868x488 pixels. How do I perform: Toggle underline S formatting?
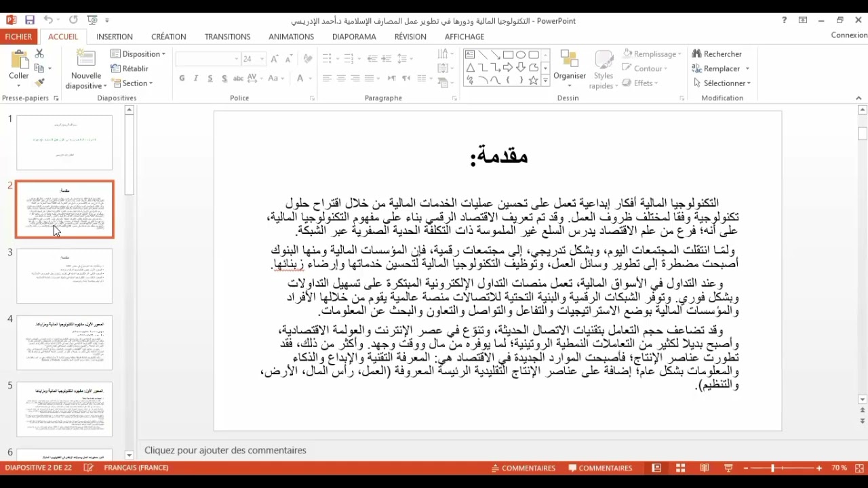click(x=210, y=79)
